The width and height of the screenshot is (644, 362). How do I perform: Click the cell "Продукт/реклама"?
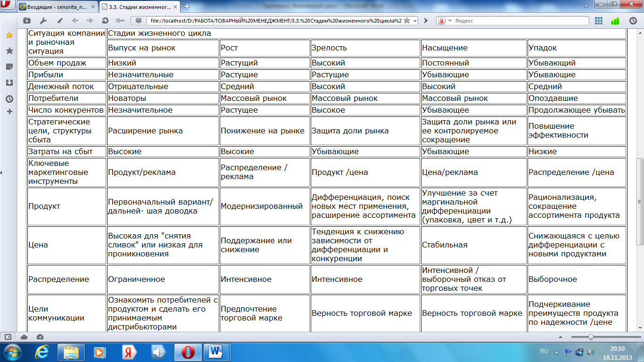coord(163,172)
